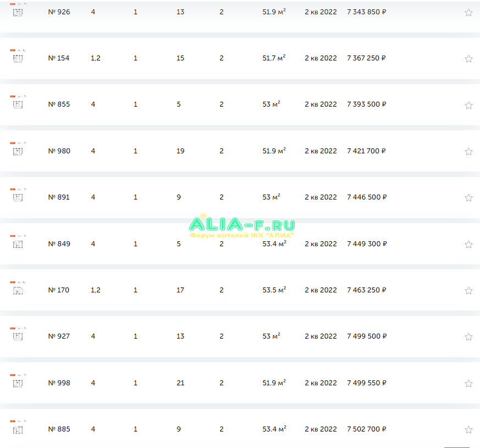Screen dimensions: 480x448
Task: Click apartment number № 849
Action: click(59, 244)
